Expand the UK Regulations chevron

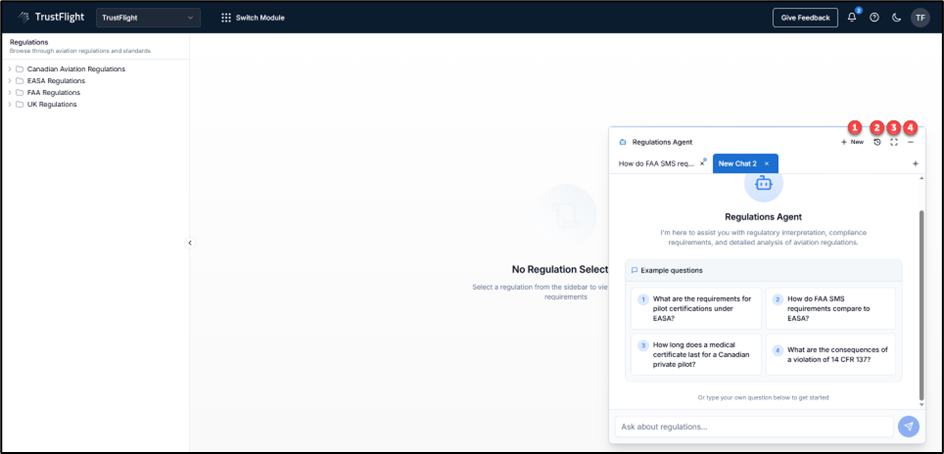point(10,104)
